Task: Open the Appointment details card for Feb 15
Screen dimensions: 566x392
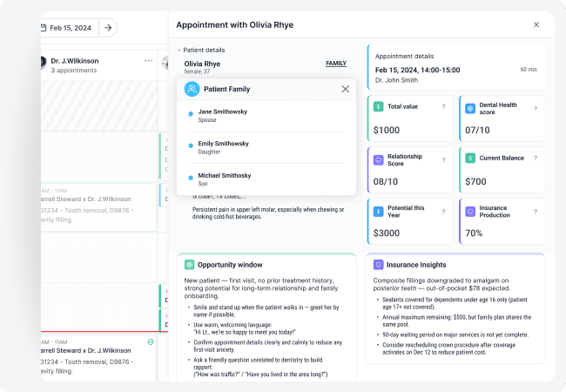Action: [455, 69]
